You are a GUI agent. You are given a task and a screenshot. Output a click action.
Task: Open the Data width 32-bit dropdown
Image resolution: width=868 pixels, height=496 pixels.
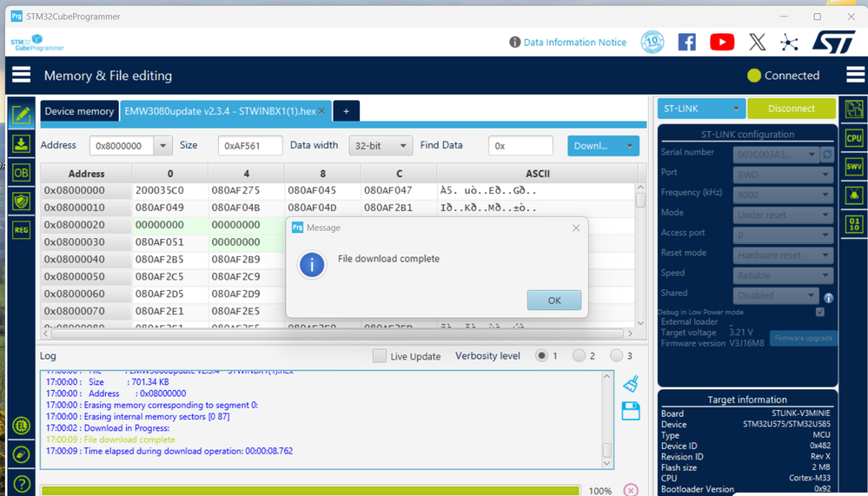381,146
